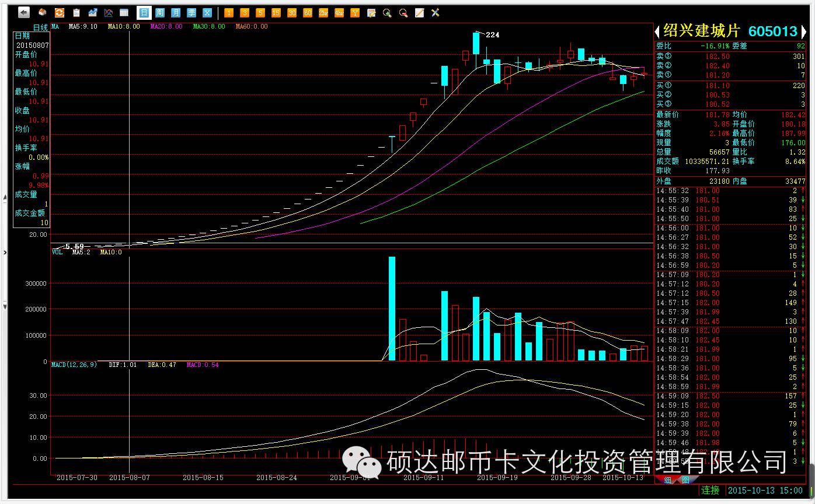This screenshot has width=815, height=504.
Task: Click the DIF:1.01 MACD value
Action: [123, 365]
